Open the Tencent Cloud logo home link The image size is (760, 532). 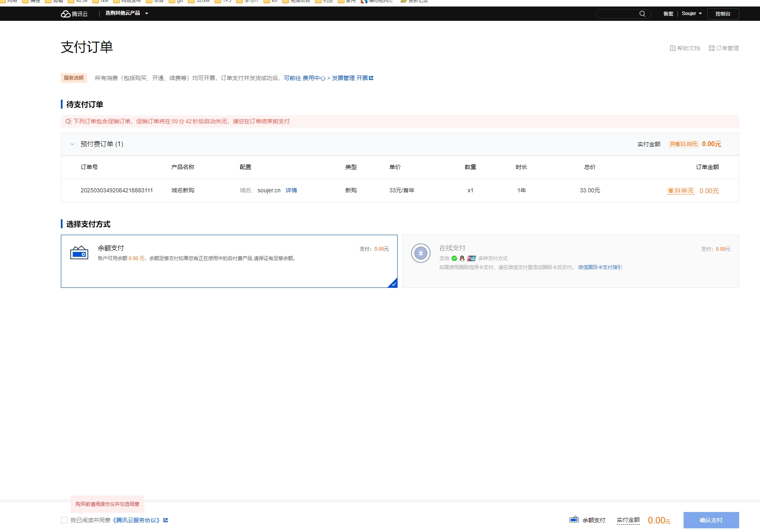tap(74, 14)
